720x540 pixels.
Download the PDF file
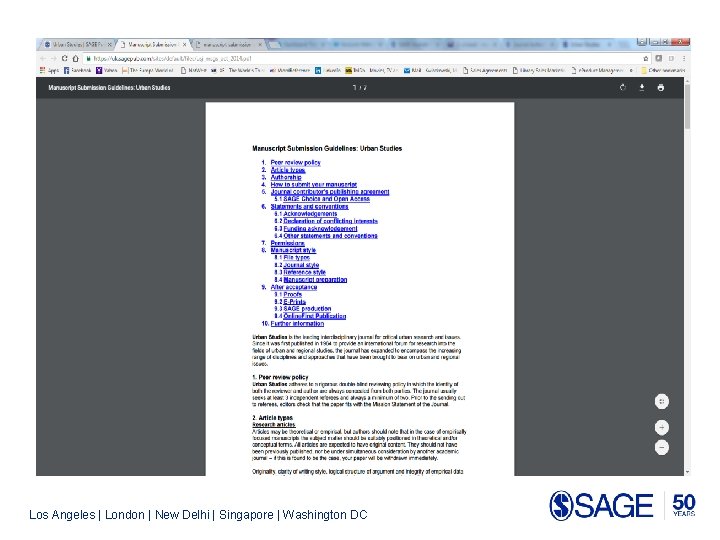tap(642, 87)
